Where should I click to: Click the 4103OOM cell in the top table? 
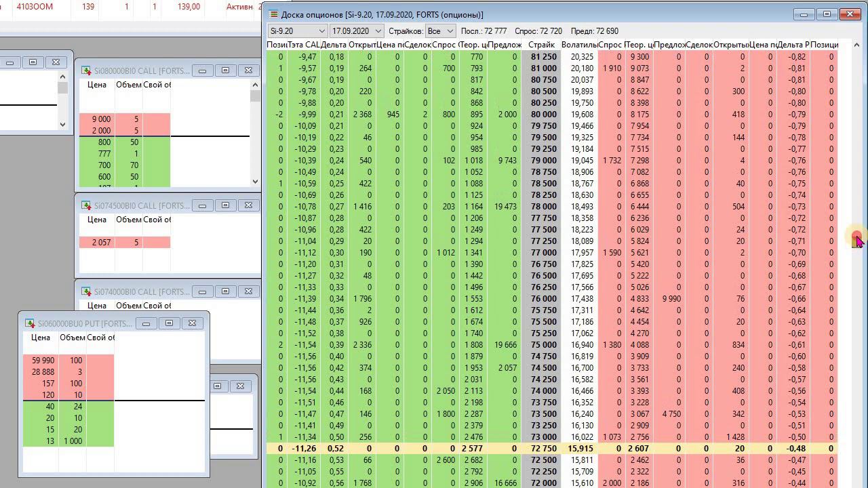coord(35,7)
